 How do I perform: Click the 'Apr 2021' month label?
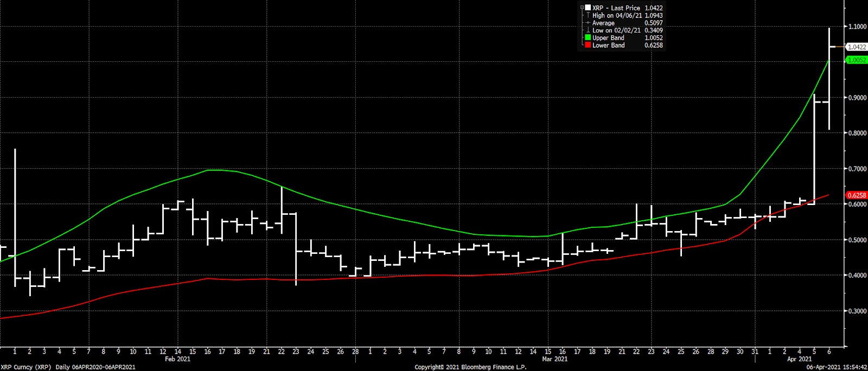pyautogui.click(x=800, y=359)
